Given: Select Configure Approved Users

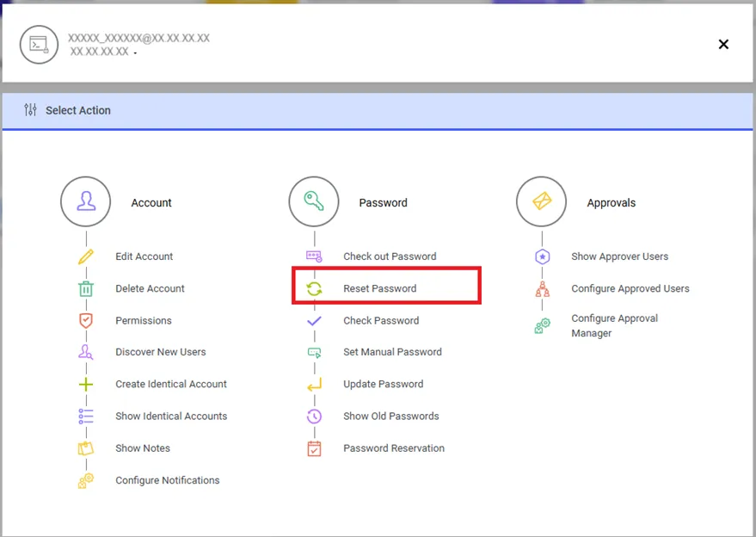Looking at the screenshot, I should point(630,288).
